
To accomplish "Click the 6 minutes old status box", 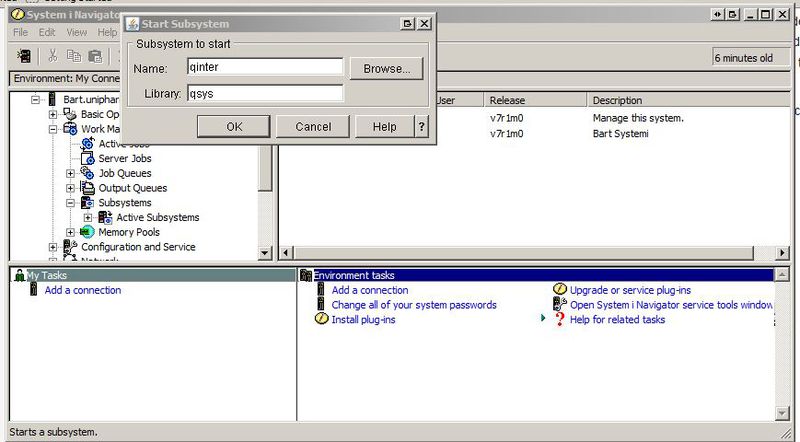I will click(x=751, y=58).
